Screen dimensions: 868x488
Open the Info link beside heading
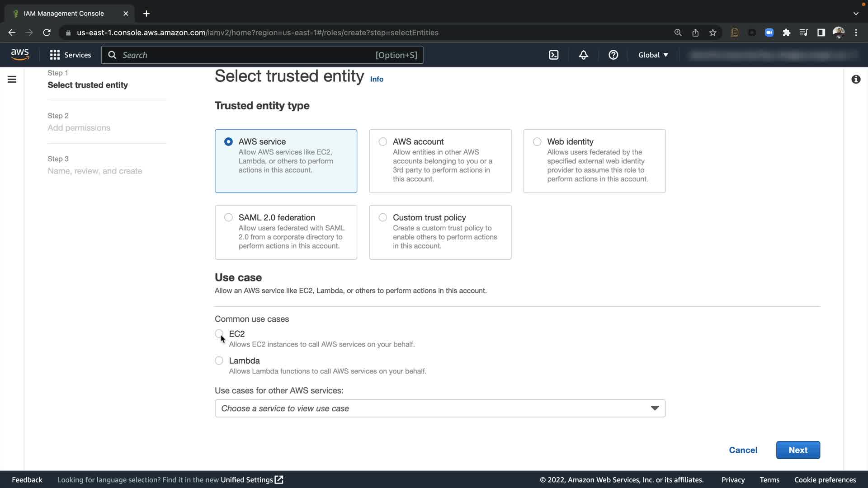pos(377,79)
